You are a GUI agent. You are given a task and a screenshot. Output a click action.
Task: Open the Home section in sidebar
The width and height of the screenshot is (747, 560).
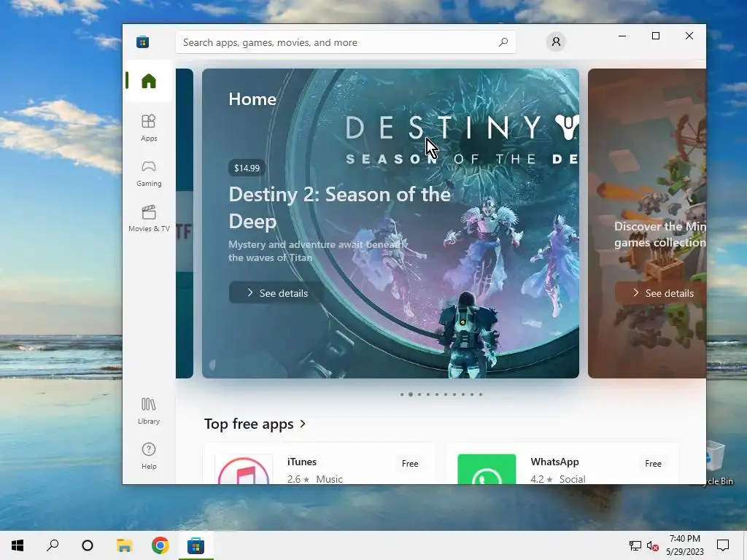coord(149,81)
